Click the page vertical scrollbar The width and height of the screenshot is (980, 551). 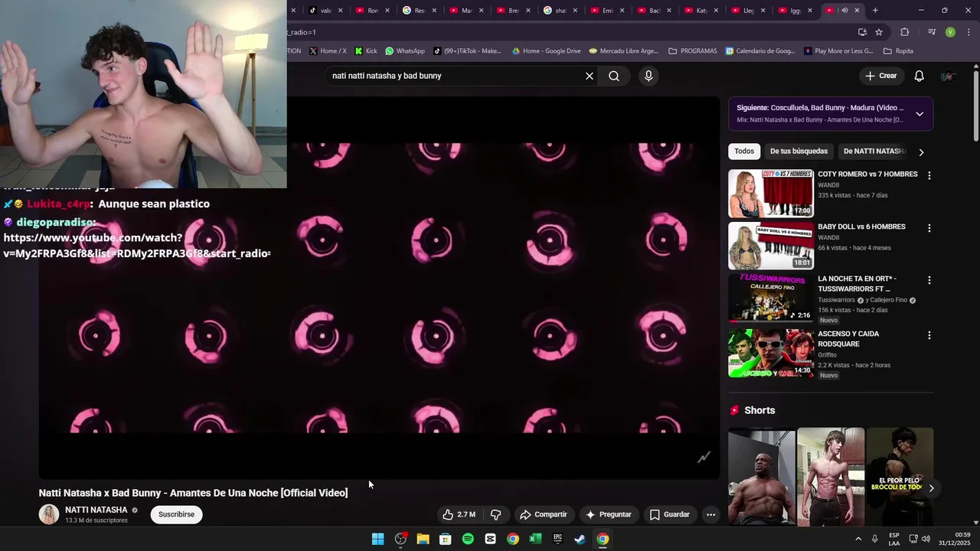976,107
